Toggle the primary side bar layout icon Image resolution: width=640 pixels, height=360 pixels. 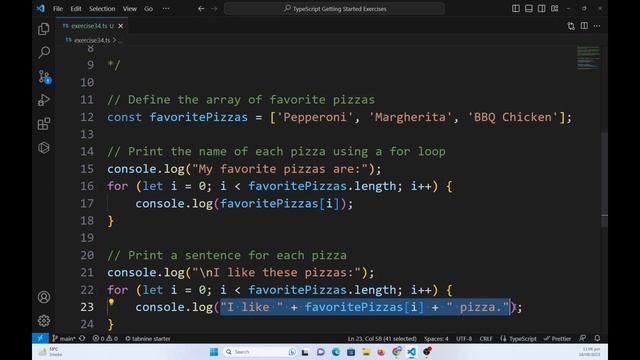516,9
